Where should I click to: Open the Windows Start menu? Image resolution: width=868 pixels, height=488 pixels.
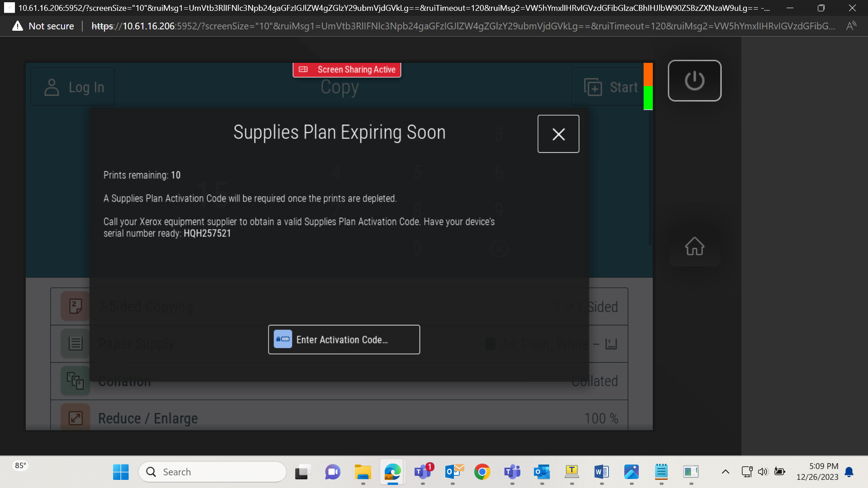pos(121,472)
